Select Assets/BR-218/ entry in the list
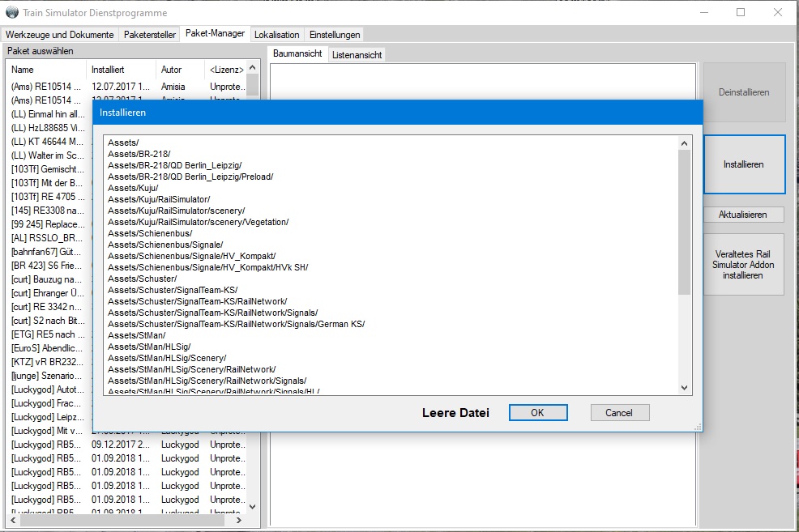 point(141,154)
